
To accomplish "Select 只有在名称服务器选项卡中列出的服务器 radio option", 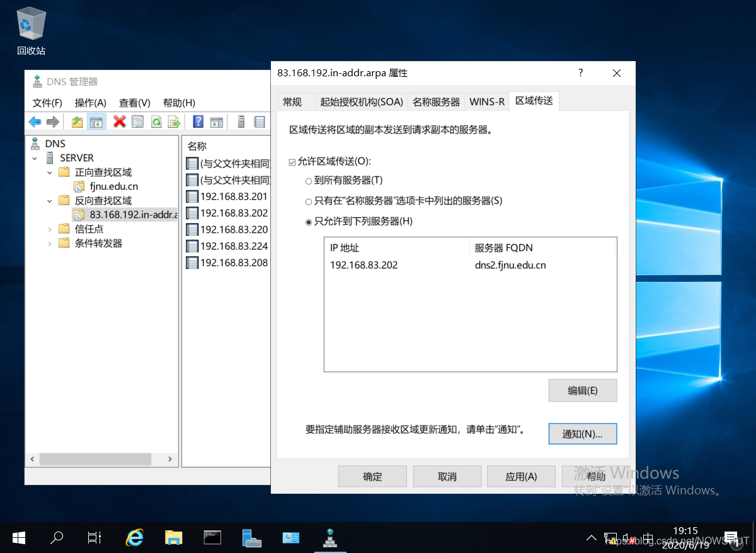I will [308, 201].
